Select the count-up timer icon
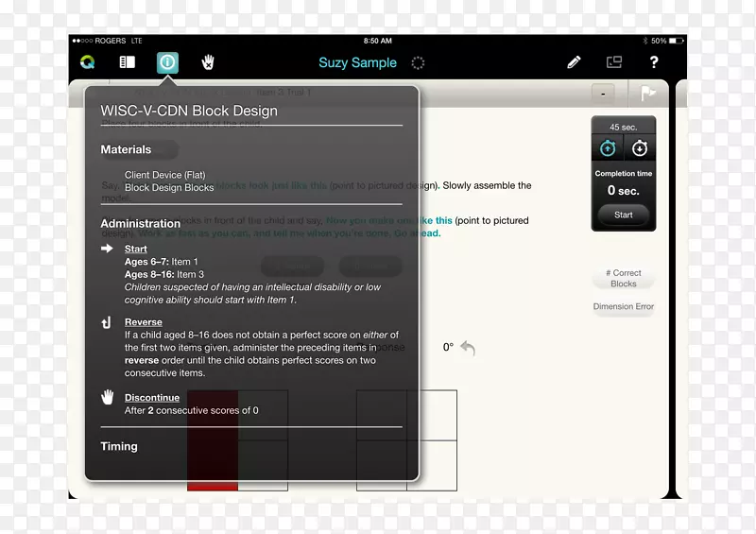Screen dimensions: 756x534 [x=608, y=148]
